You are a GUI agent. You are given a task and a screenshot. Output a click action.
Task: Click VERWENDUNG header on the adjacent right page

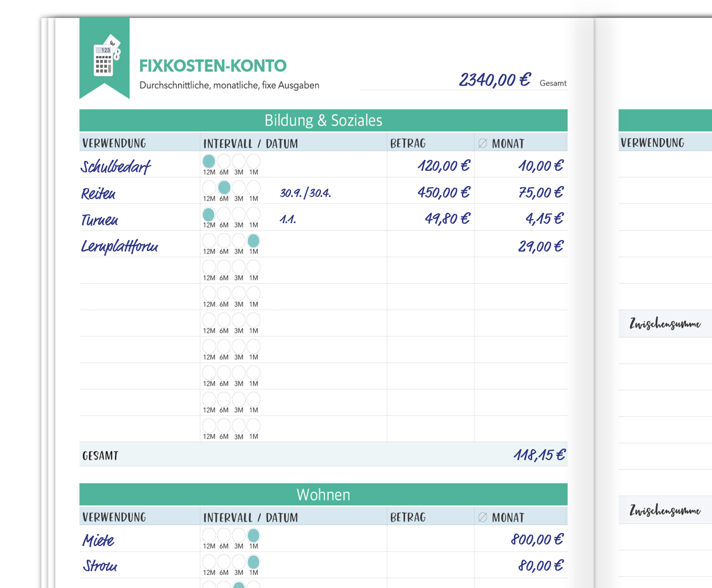(653, 143)
